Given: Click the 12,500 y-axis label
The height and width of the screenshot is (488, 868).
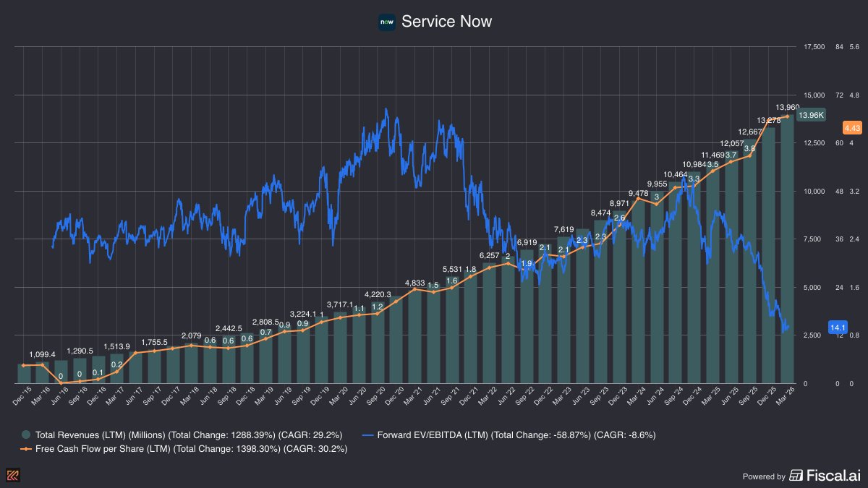Looking at the screenshot, I should pos(814,143).
